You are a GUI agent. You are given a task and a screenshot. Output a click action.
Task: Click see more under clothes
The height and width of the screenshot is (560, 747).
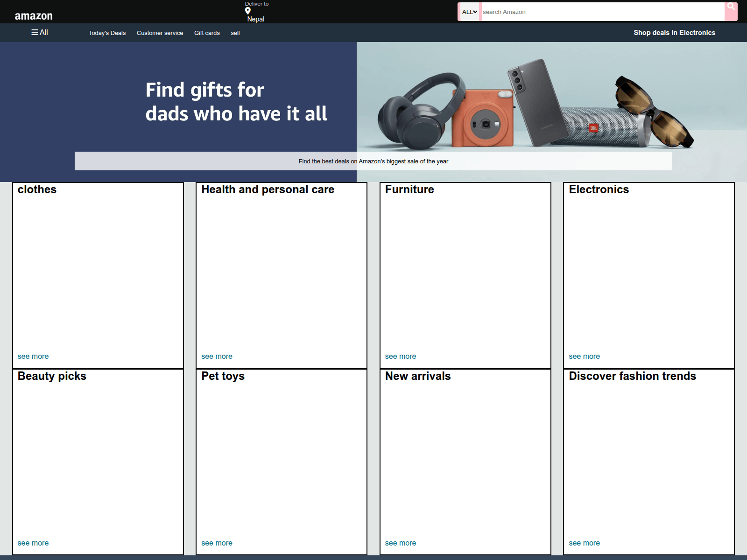[33, 356]
